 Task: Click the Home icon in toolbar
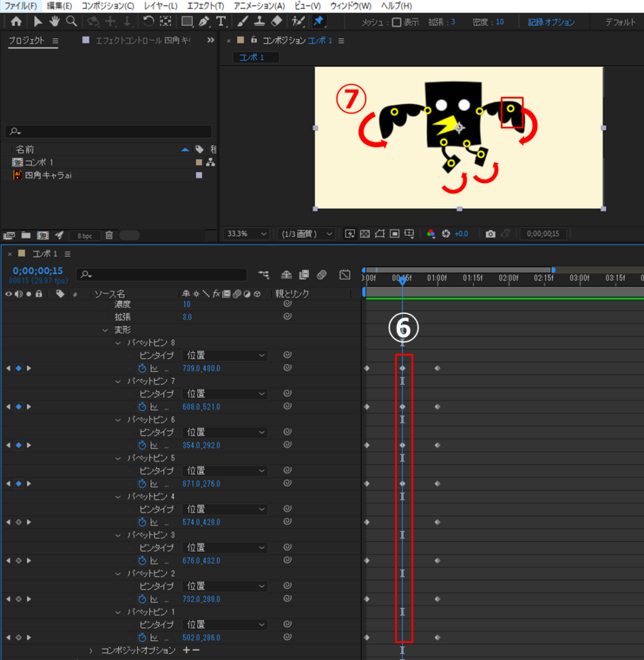point(16,21)
